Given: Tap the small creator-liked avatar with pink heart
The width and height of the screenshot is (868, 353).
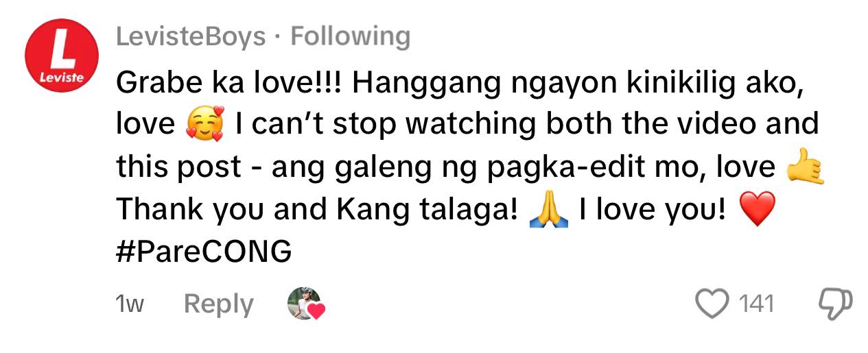Looking at the screenshot, I should pyautogui.click(x=305, y=304).
